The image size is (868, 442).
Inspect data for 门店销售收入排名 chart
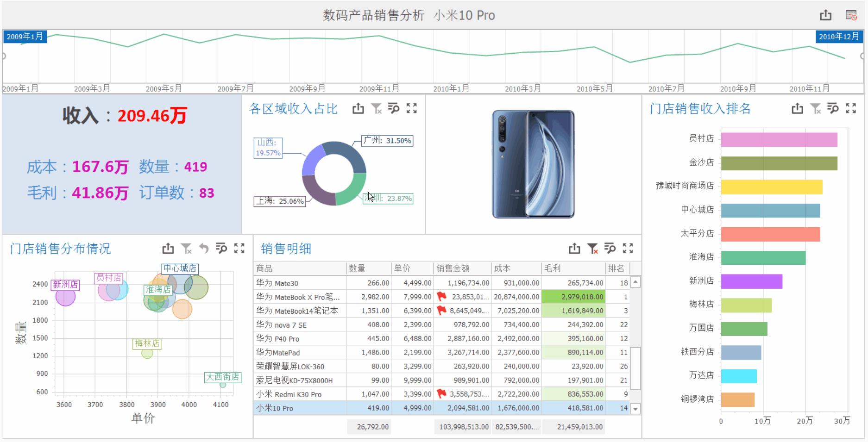(833, 109)
